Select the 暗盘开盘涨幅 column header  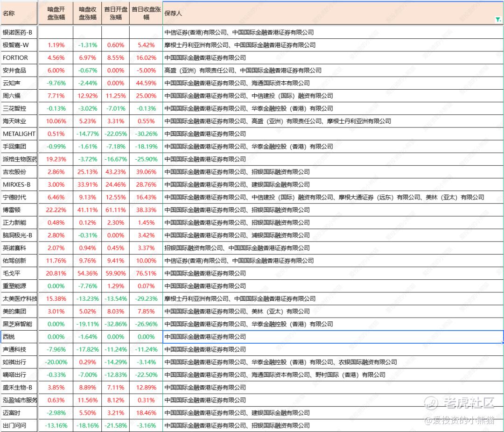click(56, 13)
